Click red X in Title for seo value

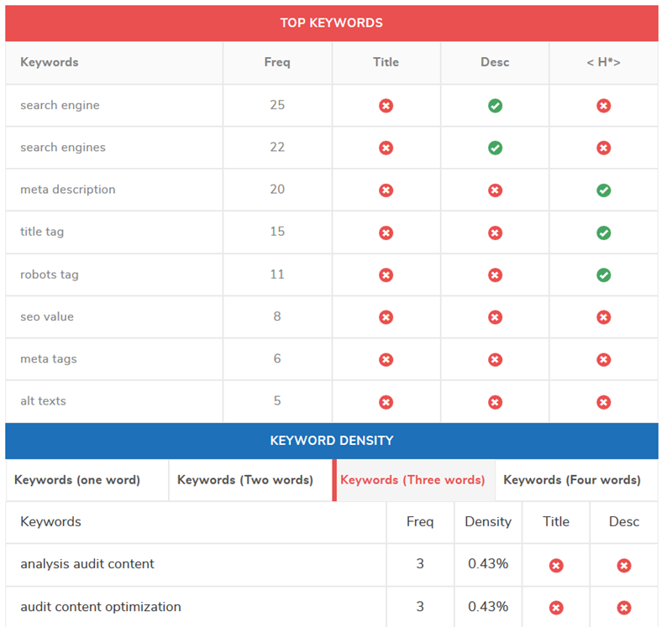tap(386, 317)
